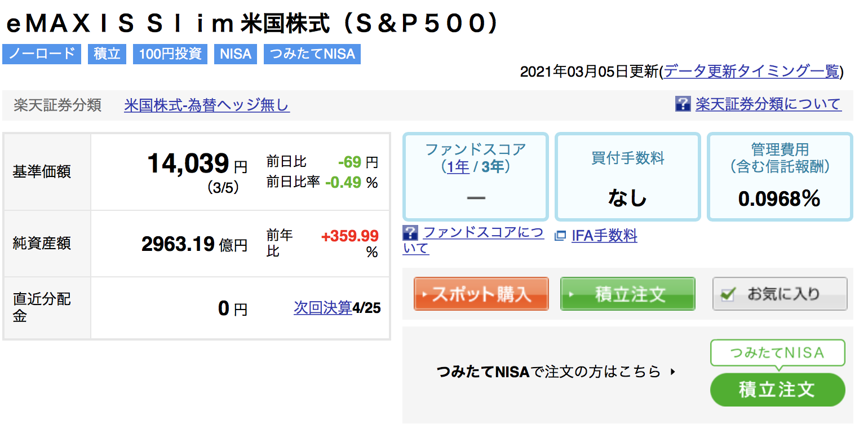Click the question mark icon beside 楽天証券分類について
This screenshot has width=868, height=424.
(683, 104)
